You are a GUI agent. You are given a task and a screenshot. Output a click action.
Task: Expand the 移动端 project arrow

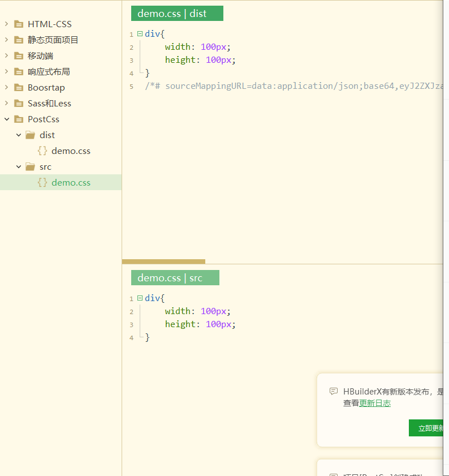point(7,55)
